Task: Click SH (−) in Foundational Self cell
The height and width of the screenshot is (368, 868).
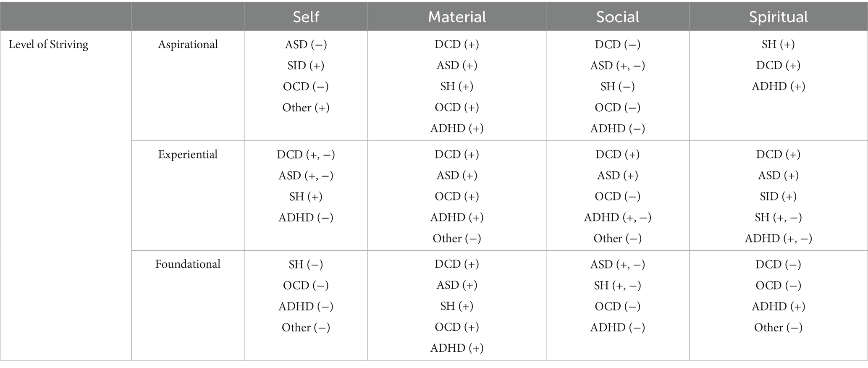Action: pyautogui.click(x=306, y=264)
